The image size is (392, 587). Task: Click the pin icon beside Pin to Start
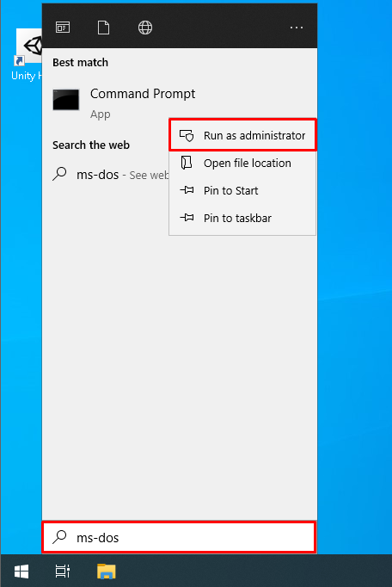coord(187,190)
